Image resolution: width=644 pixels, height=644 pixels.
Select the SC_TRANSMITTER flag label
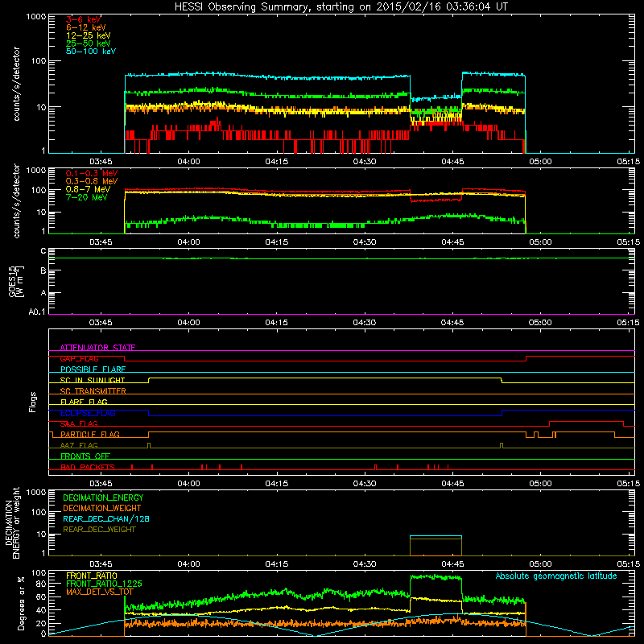point(93,391)
